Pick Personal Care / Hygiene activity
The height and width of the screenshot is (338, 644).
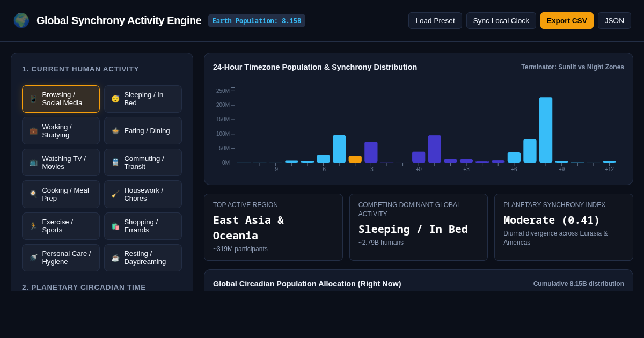tap(61, 258)
